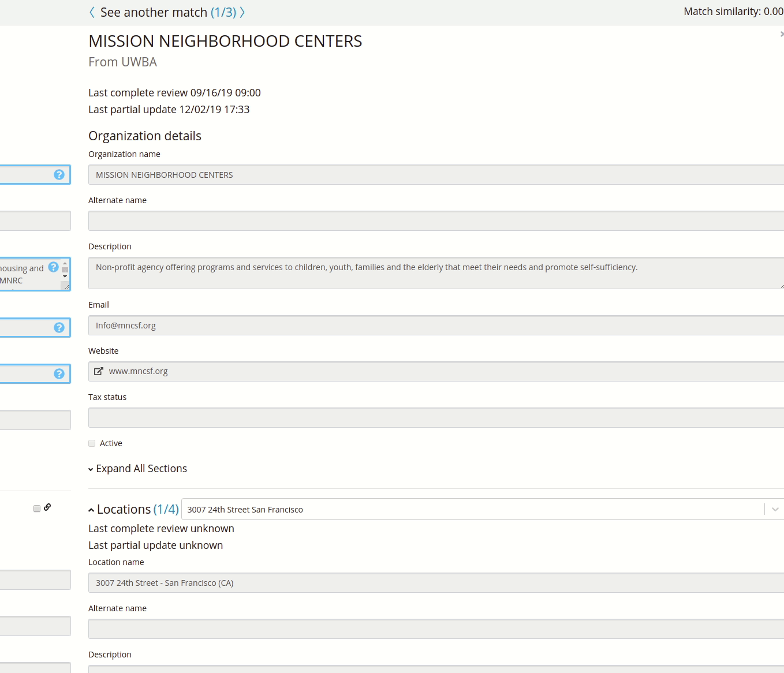
Task: Click the See another match (1/3) text
Action: pyautogui.click(x=168, y=12)
